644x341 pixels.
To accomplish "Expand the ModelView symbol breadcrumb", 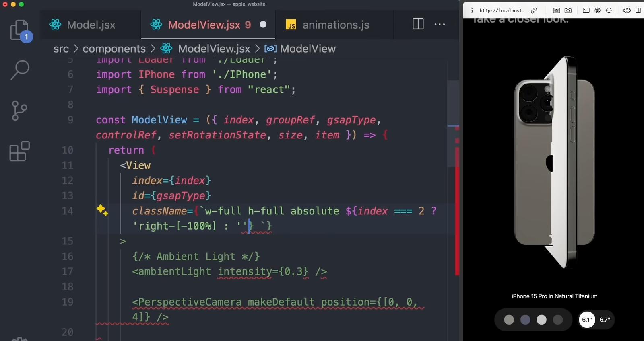I will coord(307,49).
